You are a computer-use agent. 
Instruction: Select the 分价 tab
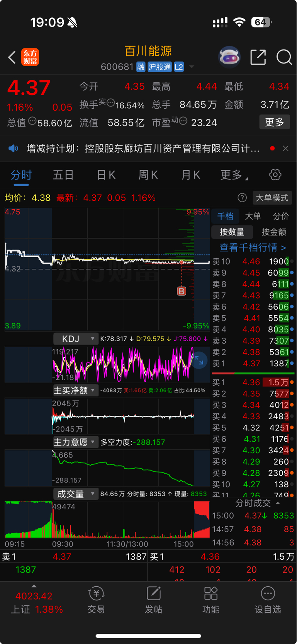(x=281, y=216)
